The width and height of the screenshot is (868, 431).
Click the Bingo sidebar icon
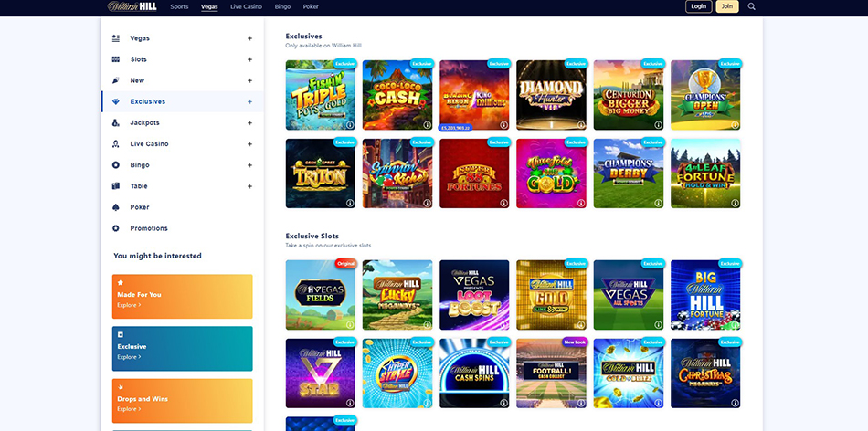click(x=116, y=165)
